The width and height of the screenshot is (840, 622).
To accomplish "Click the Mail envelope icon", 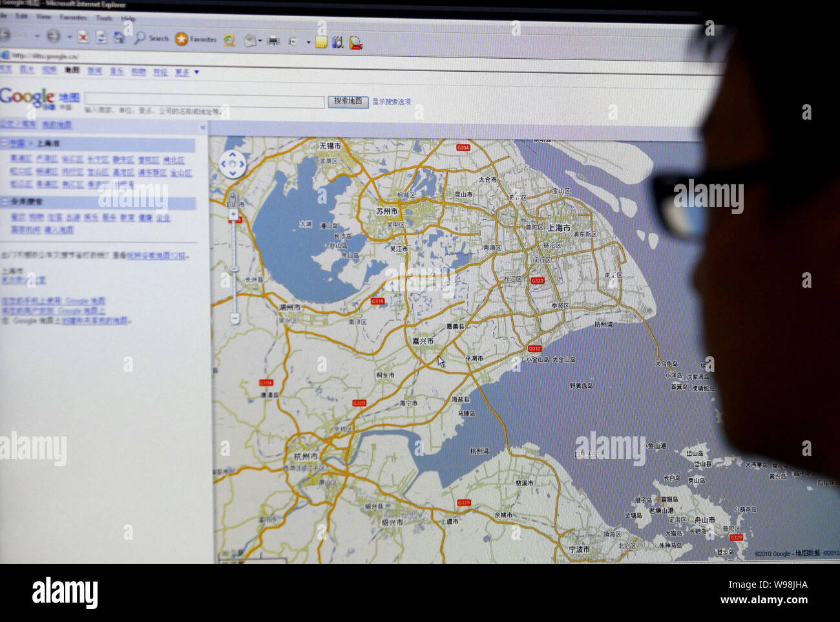I will coord(249,41).
